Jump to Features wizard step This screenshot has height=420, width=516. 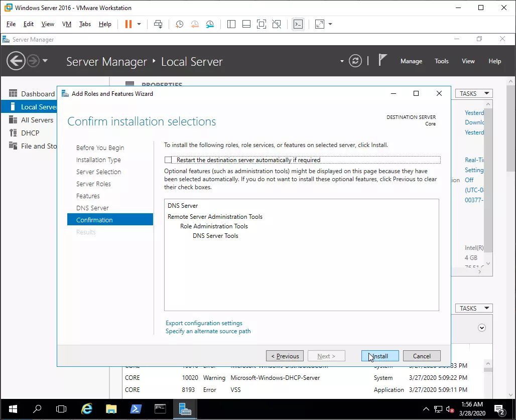tap(88, 196)
